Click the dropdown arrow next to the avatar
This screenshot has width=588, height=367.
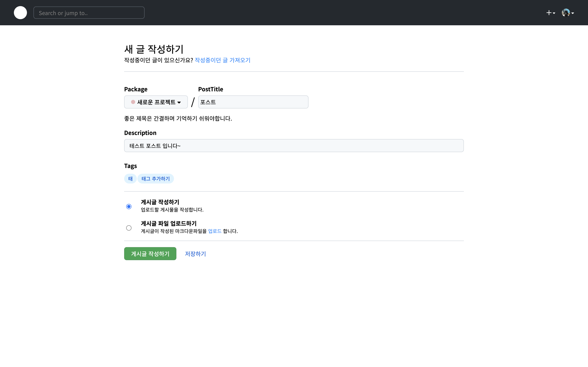[x=573, y=13]
